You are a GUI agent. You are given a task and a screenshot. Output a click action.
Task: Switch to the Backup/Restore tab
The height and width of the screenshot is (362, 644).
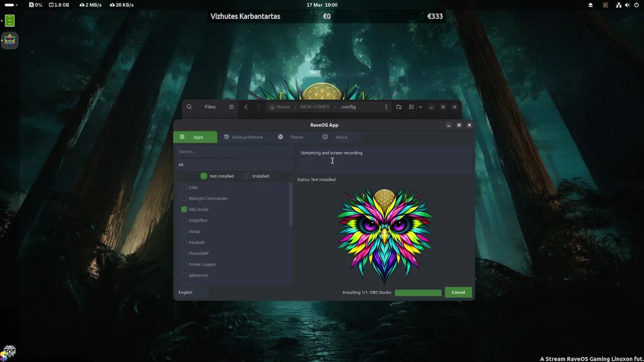tap(244, 137)
